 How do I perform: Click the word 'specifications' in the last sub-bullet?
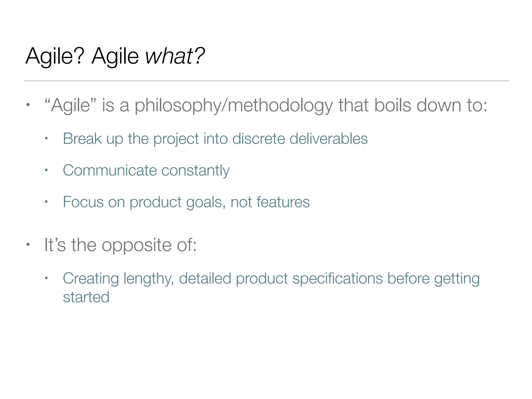coord(337,278)
